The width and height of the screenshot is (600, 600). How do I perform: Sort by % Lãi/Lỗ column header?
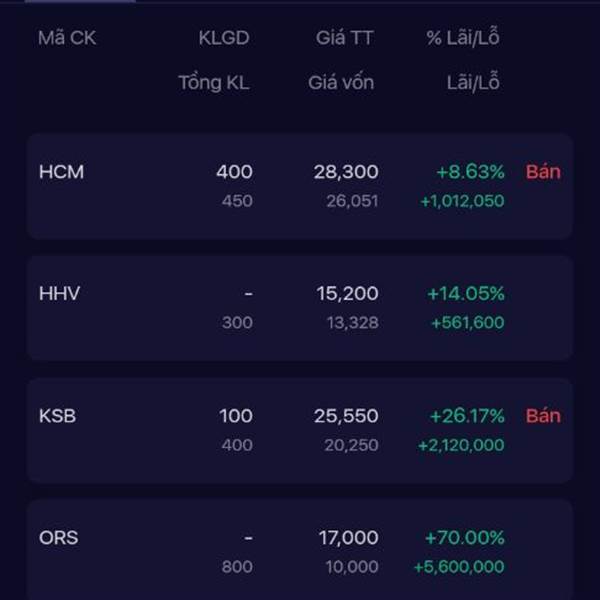[463, 38]
